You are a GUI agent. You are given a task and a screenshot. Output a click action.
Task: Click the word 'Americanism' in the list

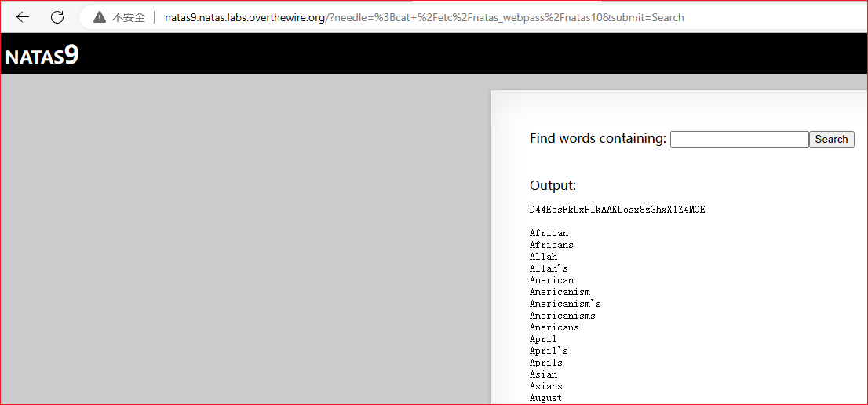560,292
